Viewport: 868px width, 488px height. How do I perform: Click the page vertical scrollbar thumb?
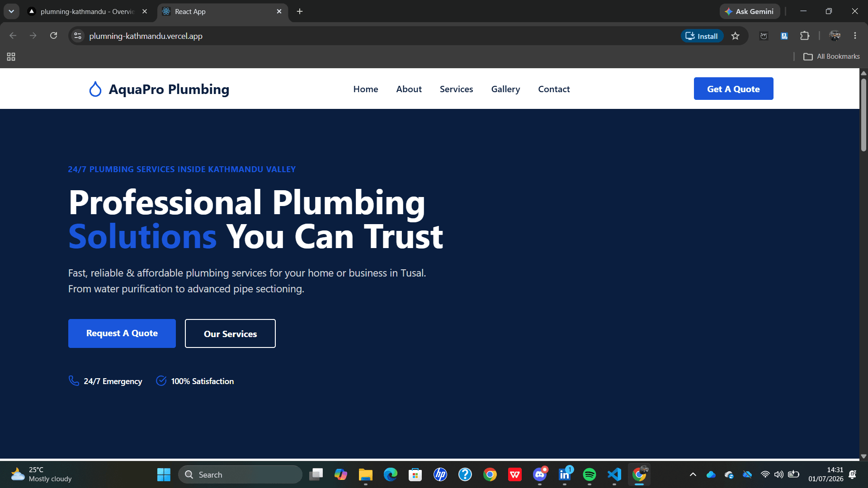[x=863, y=115]
